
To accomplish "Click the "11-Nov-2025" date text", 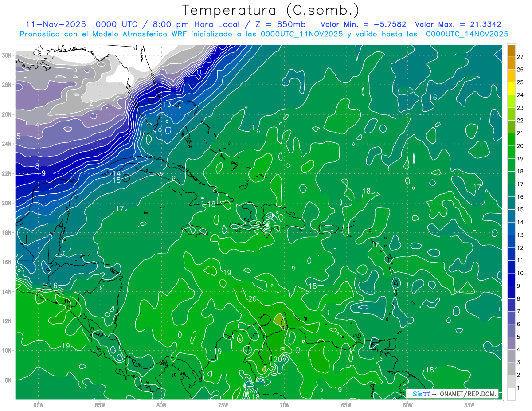I will tap(56, 24).
